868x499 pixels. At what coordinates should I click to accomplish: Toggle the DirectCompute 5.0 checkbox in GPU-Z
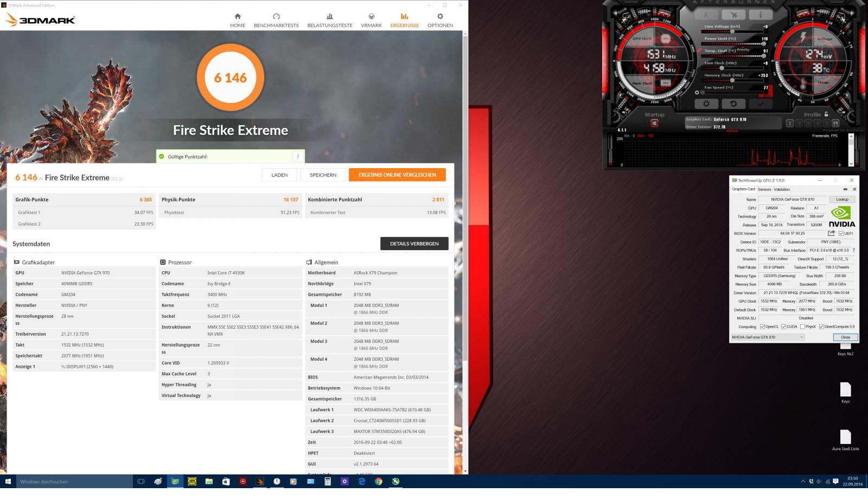point(821,327)
